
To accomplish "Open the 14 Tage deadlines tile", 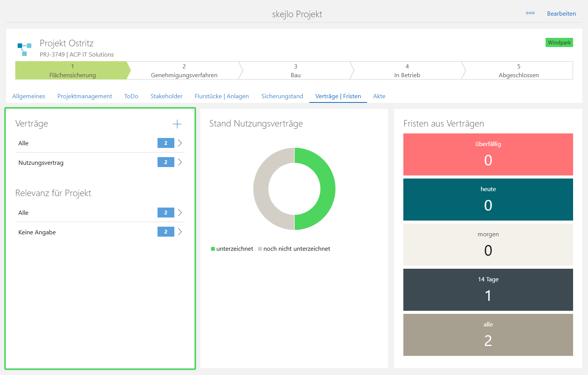I will pos(488,290).
